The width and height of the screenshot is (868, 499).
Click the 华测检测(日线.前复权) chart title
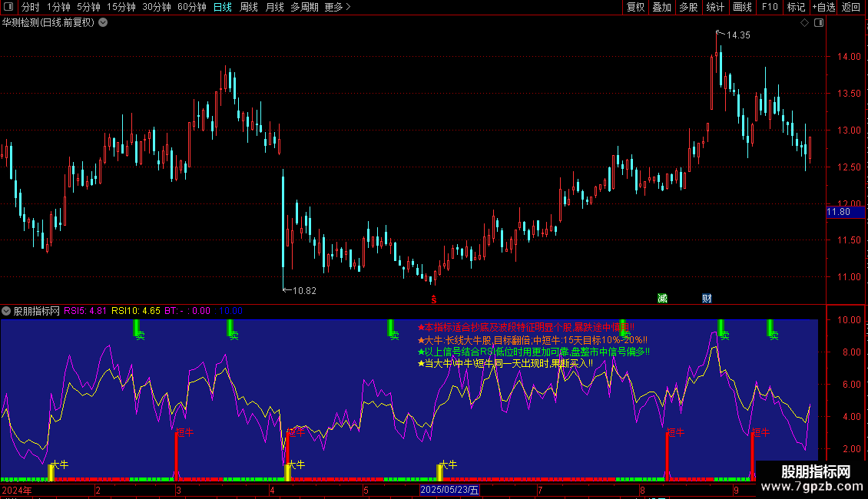[x=48, y=23]
